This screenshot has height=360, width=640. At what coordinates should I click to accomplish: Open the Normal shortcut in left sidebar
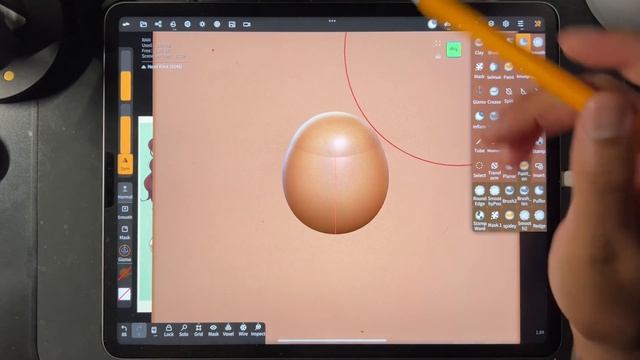pos(125,191)
